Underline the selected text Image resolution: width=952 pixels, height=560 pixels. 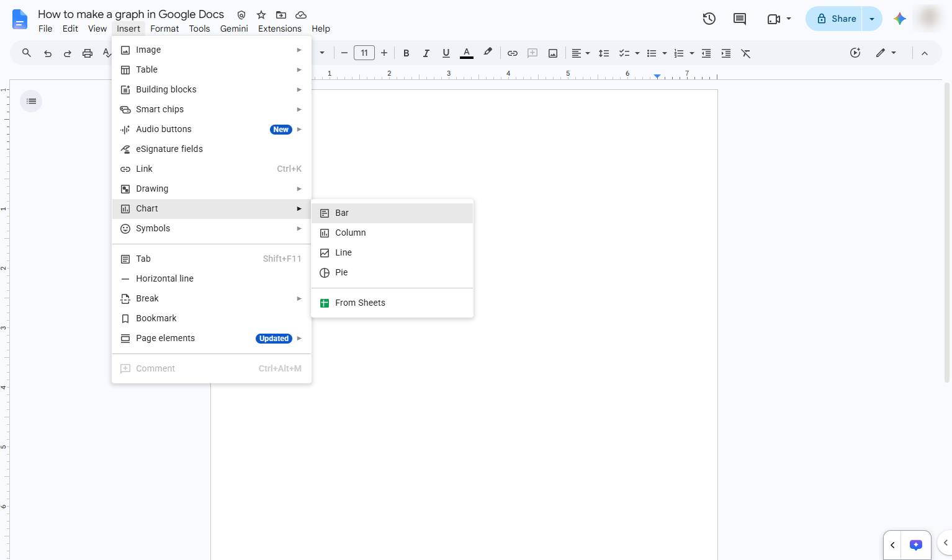pyautogui.click(x=446, y=53)
